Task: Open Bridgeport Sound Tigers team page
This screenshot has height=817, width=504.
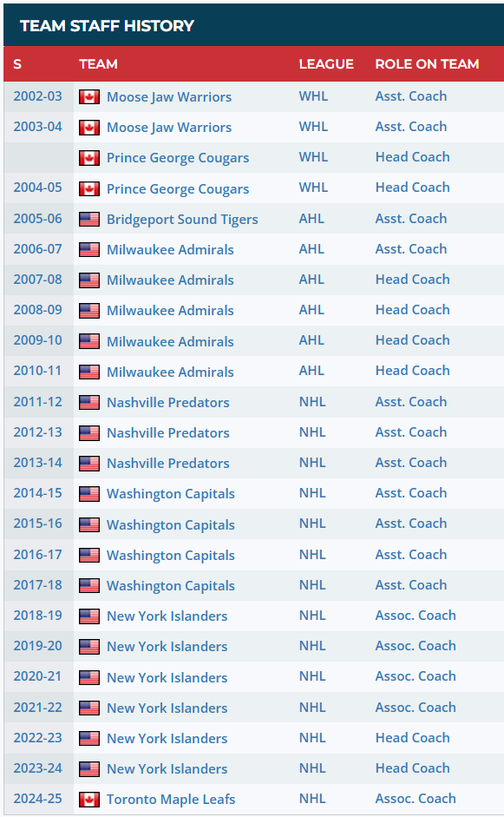Action: tap(182, 220)
